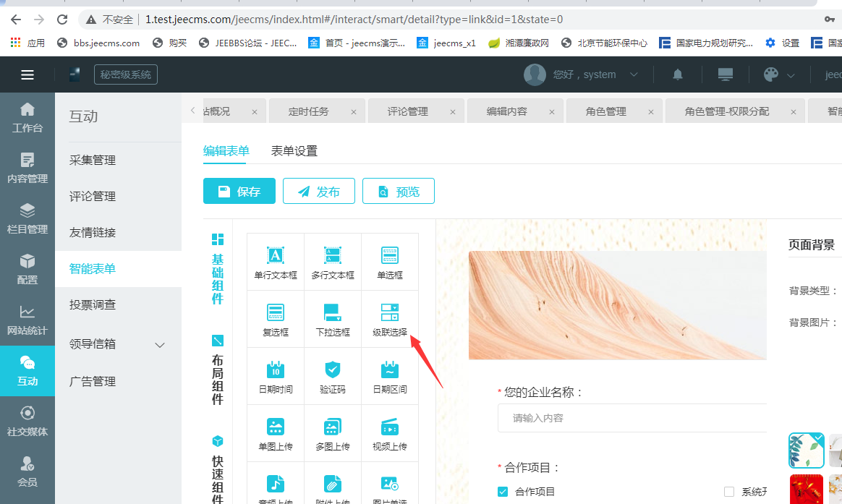Add a 复选框 checkbox component
Viewport: 842px width, 504px height.
coord(276,320)
